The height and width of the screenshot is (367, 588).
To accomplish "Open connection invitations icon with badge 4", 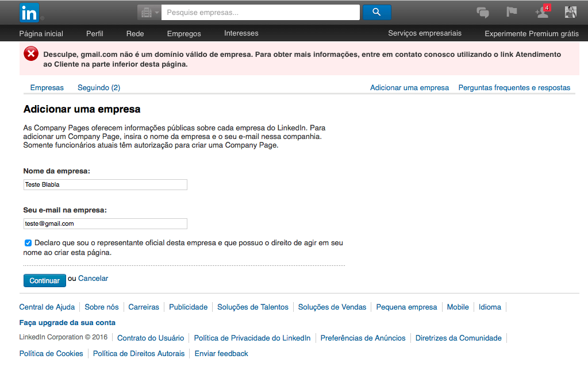I will (x=542, y=11).
